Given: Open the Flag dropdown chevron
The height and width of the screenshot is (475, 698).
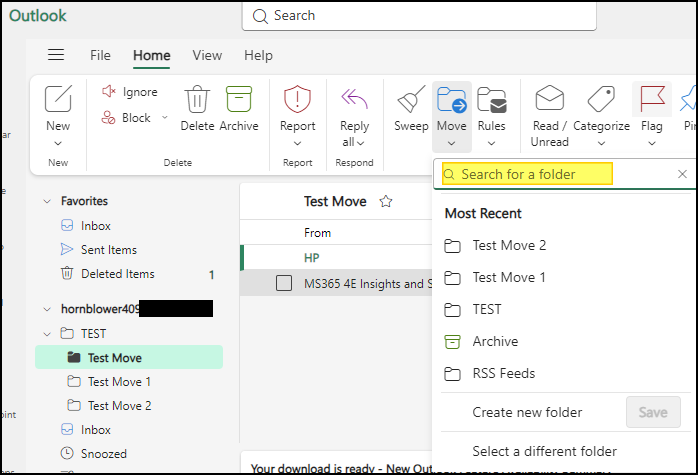Looking at the screenshot, I should pos(652,143).
